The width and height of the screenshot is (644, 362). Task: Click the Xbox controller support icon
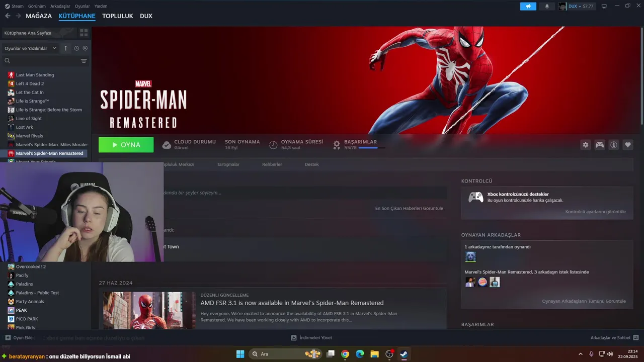476,197
